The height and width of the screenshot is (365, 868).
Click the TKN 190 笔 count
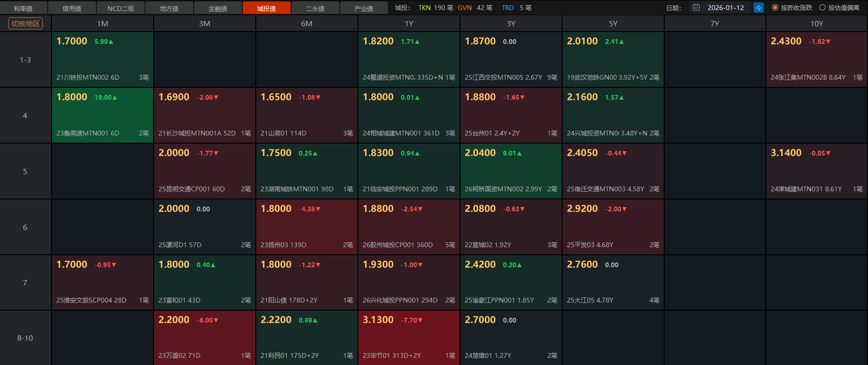436,8
